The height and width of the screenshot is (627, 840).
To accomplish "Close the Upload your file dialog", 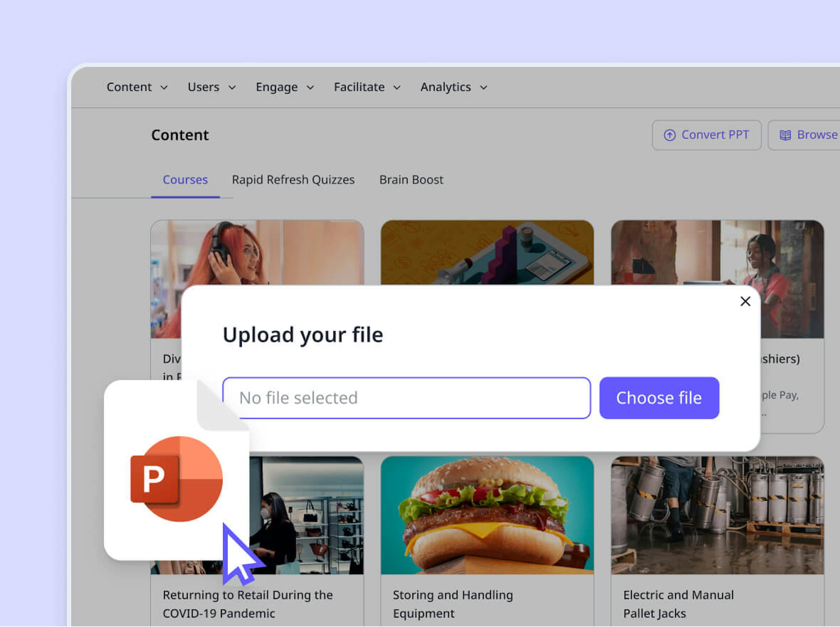I will [x=745, y=301].
